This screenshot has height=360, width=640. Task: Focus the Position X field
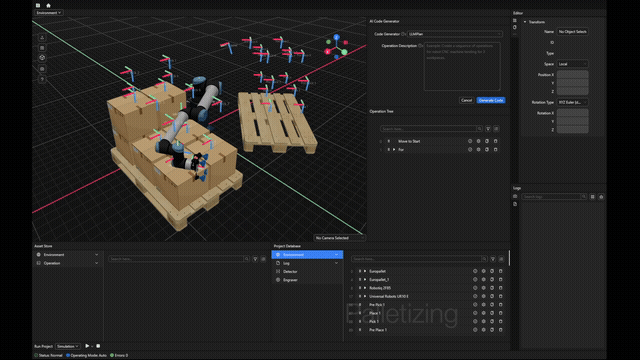(x=573, y=75)
